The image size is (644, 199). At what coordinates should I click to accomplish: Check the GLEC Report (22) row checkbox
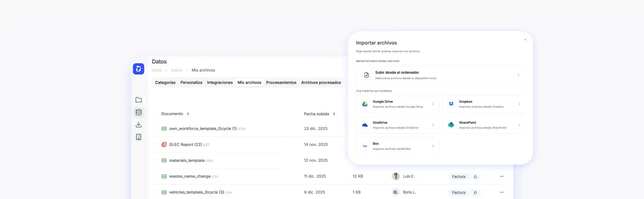(157, 145)
